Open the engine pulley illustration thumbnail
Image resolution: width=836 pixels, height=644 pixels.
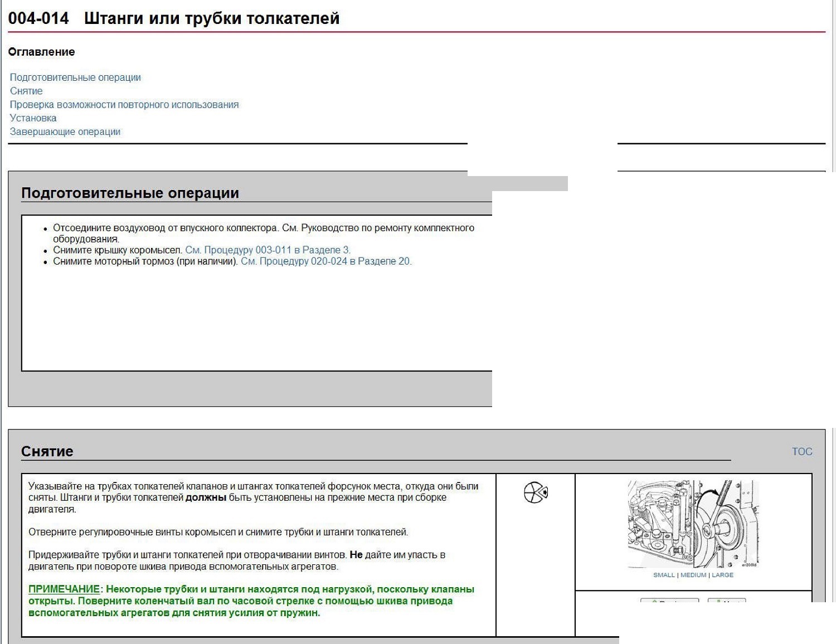tap(693, 524)
